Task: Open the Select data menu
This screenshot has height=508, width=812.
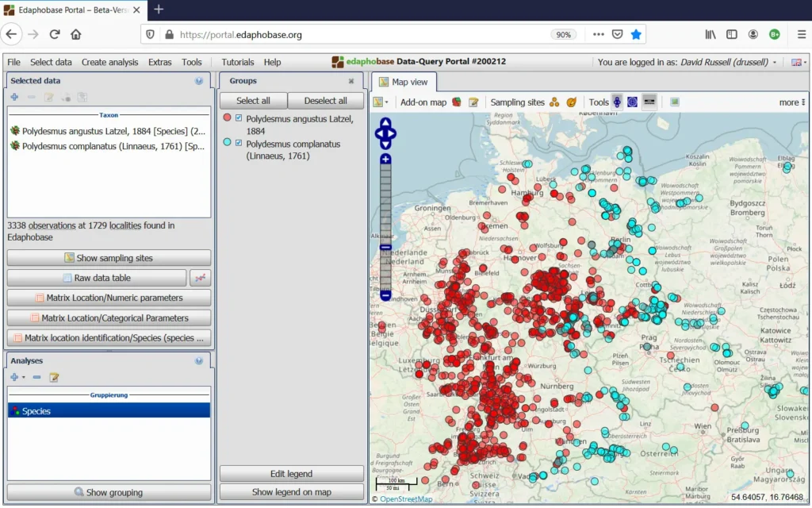Action: (51, 62)
